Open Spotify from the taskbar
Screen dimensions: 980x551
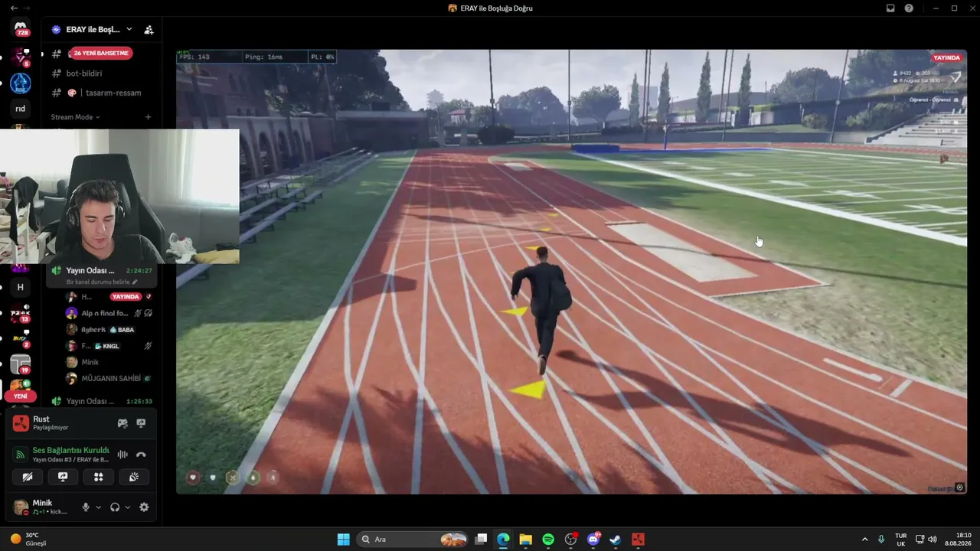(548, 540)
